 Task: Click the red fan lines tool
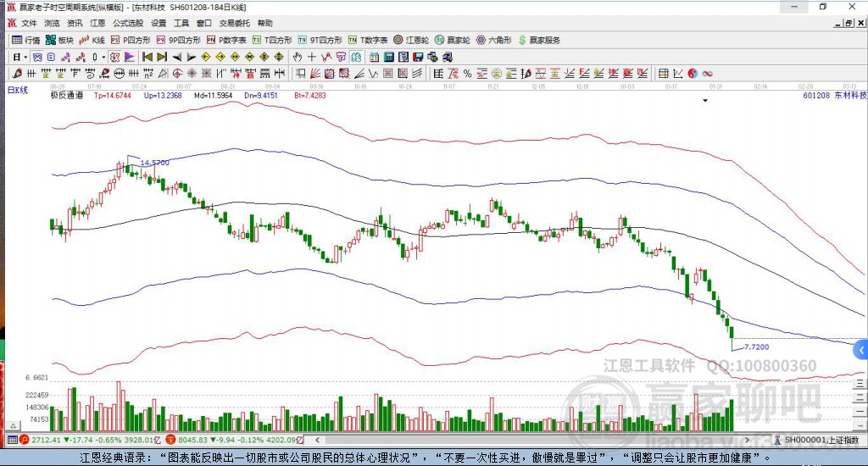point(315,74)
